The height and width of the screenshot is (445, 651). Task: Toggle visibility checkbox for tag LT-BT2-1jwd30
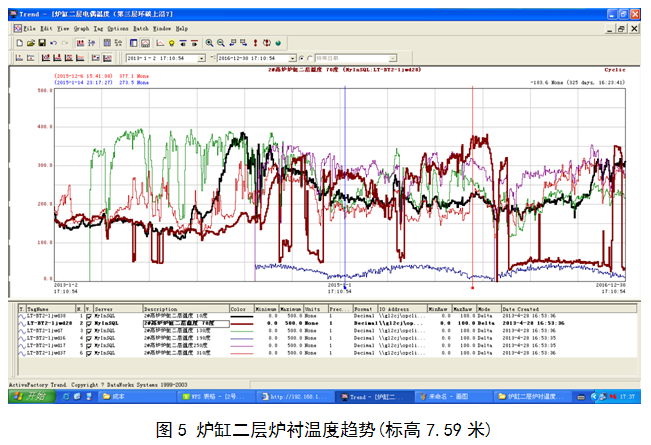pos(88,316)
